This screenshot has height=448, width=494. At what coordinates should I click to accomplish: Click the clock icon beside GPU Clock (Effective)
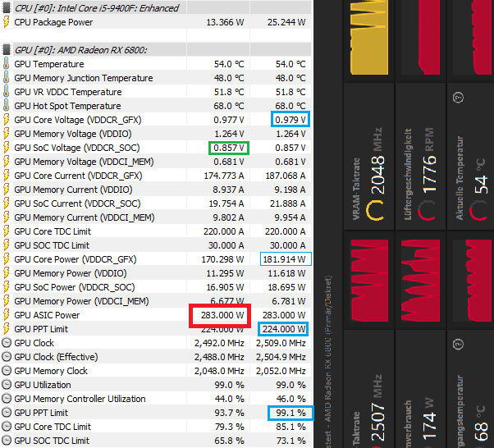(x=7, y=357)
